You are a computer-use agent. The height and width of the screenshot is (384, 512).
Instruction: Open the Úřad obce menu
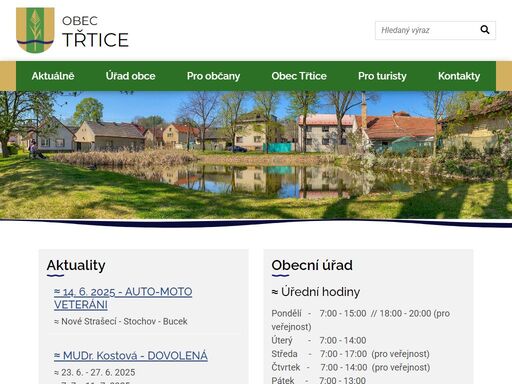tap(130, 76)
